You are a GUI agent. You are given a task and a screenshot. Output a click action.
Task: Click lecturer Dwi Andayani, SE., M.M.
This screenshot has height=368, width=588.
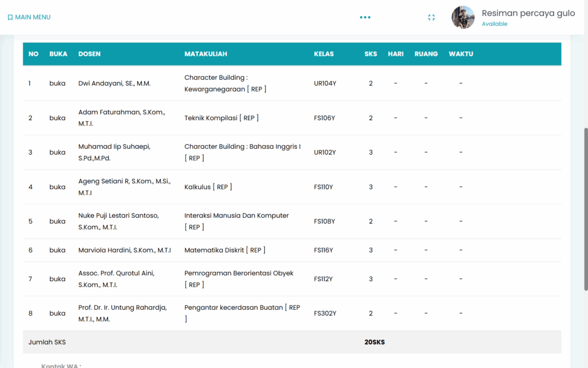(x=114, y=83)
